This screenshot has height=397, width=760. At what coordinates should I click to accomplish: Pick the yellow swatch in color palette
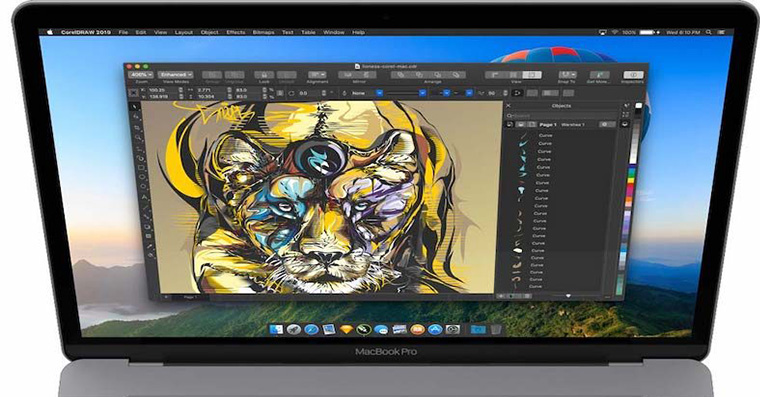pos(631,180)
